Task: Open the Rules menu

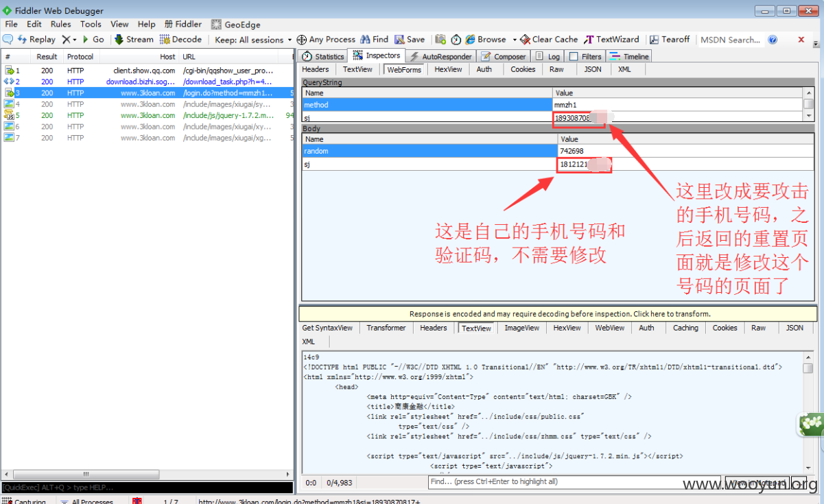Action: point(60,24)
